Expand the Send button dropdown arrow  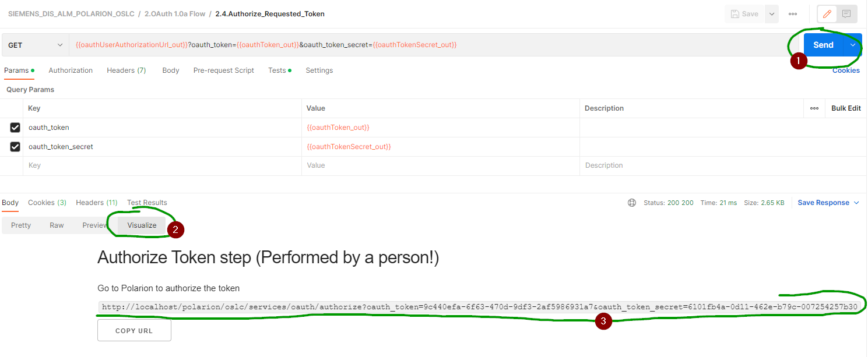tap(852, 44)
